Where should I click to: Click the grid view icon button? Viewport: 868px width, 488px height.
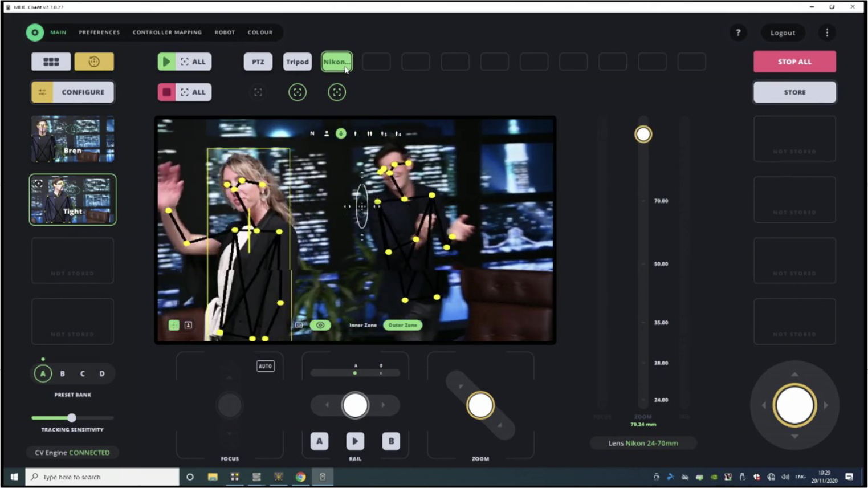(x=51, y=62)
